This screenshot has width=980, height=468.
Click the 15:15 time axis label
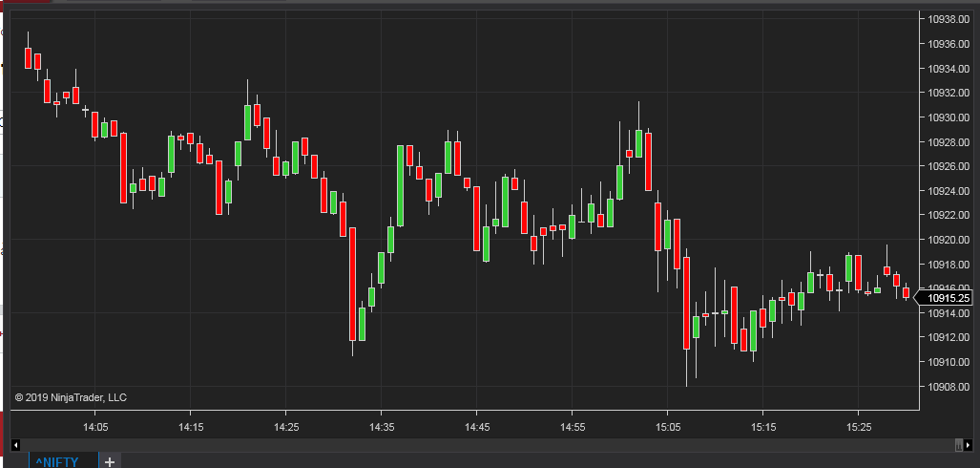tap(762, 427)
